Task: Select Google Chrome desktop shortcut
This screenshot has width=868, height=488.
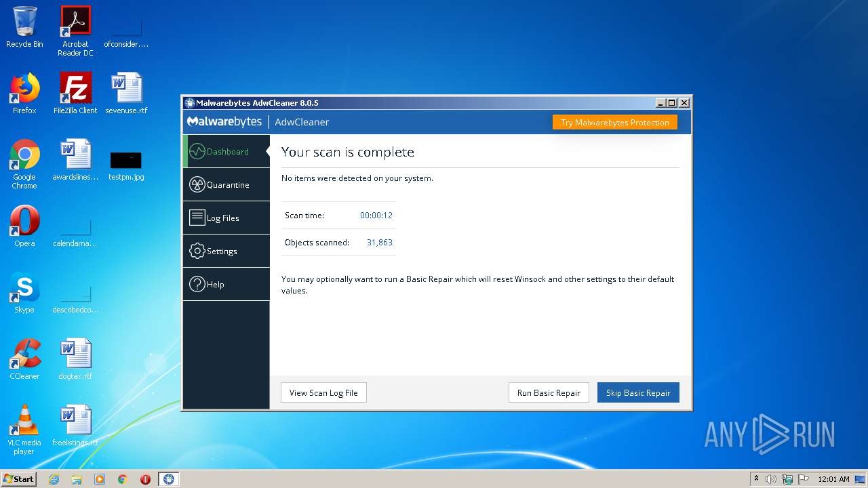Action: pos(24,164)
